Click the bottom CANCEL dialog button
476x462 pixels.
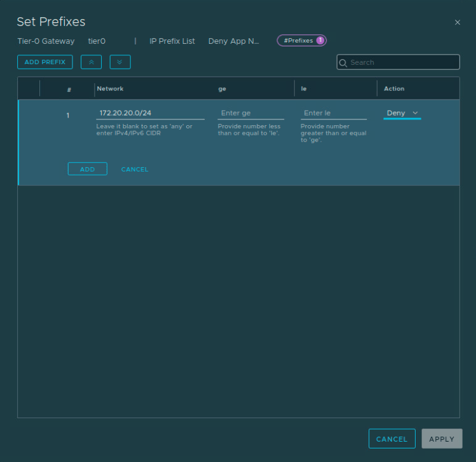[391, 439]
